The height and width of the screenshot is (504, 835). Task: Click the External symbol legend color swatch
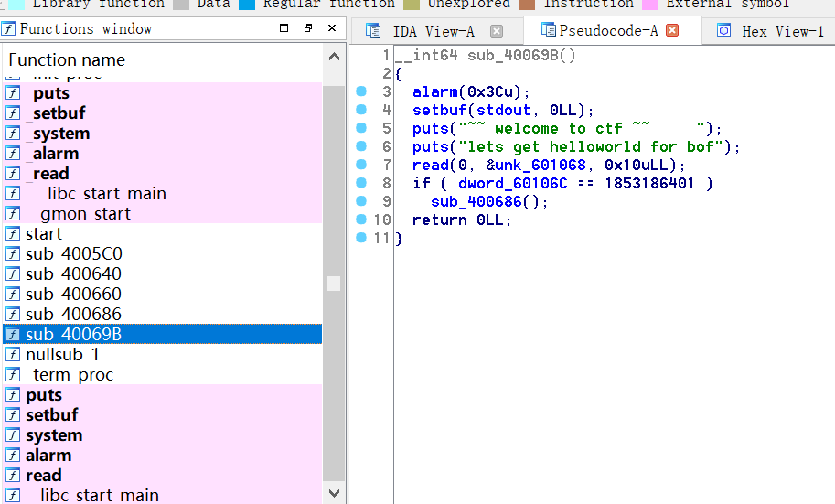649,5
